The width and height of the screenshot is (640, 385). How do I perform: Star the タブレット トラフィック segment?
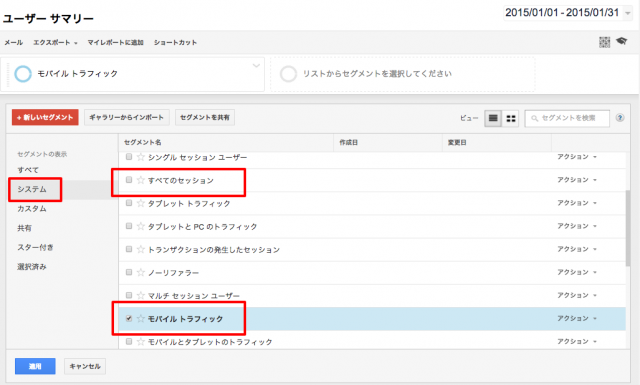pyautogui.click(x=141, y=203)
